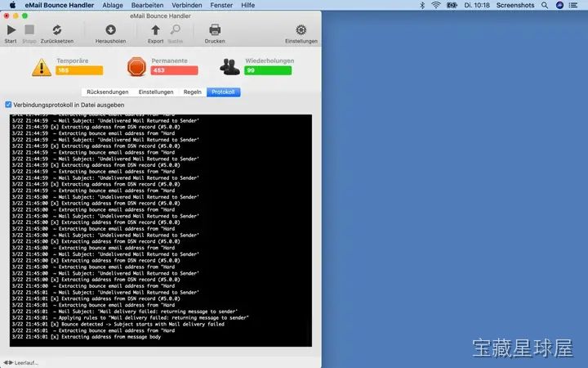Screen dimensions: 588x368
Task: Click the Drucken printer icon
Action: coord(215,29)
